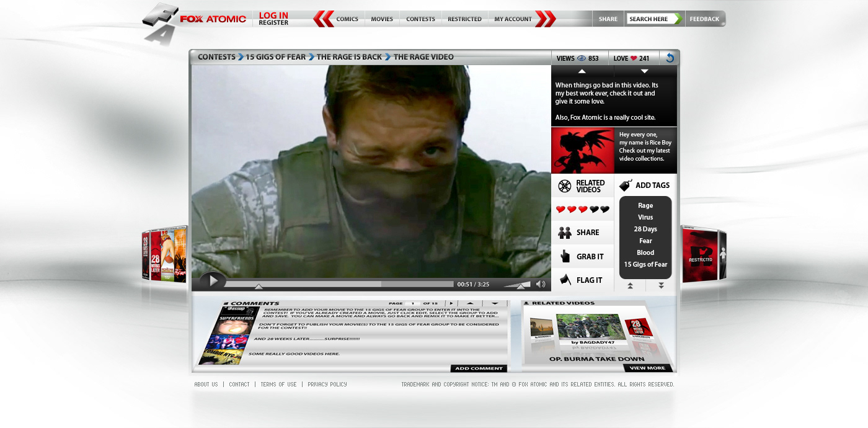The image size is (868, 428).
Task: Move tags list down with double-down arrow
Action: pyautogui.click(x=661, y=285)
